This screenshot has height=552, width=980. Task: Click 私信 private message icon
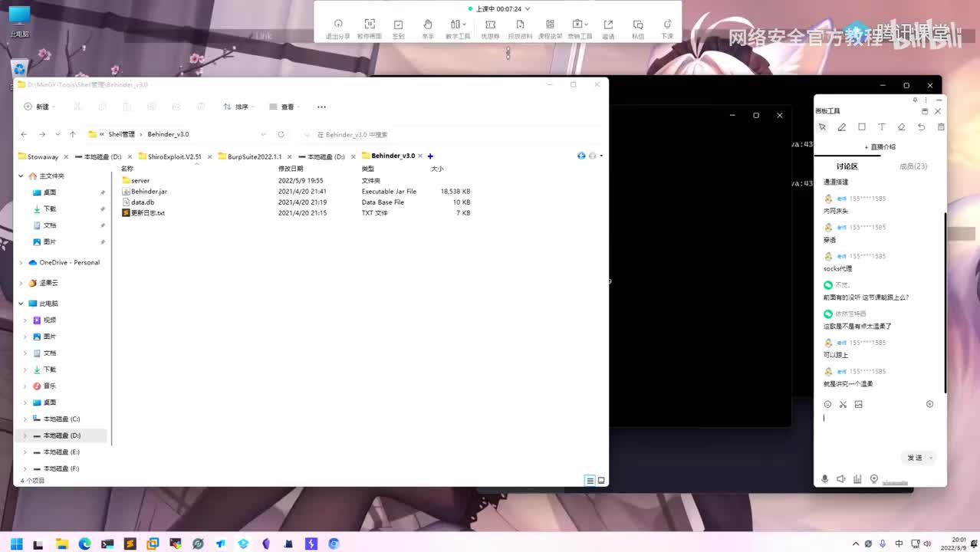click(x=638, y=29)
